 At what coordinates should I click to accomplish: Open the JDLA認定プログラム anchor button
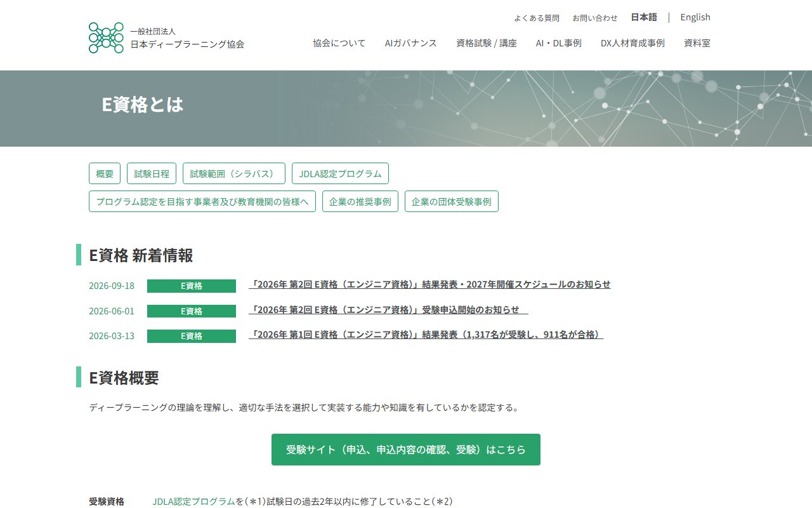point(340,173)
